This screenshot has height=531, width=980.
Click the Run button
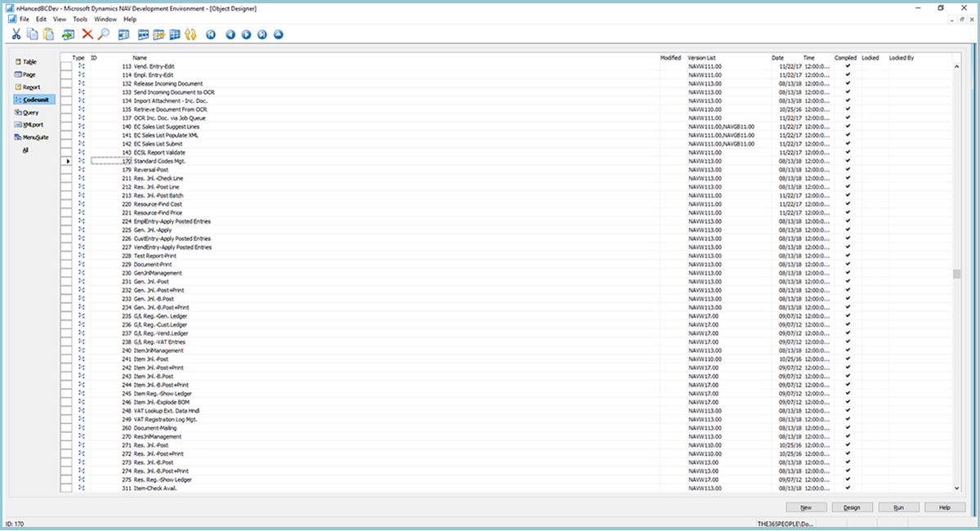pos(898,507)
